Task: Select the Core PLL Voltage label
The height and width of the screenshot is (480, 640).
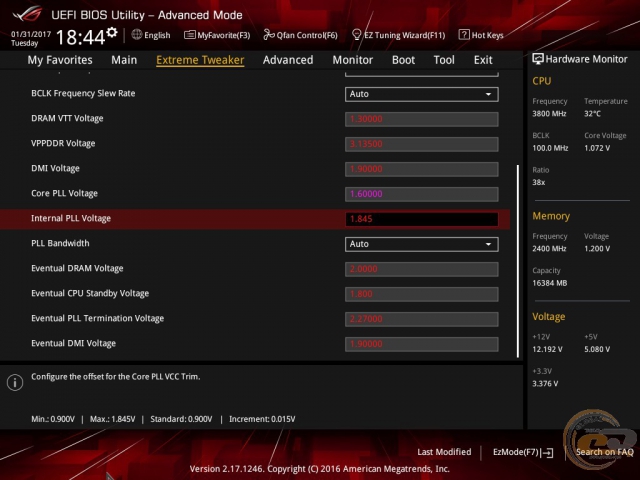Action: tap(64, 193)
